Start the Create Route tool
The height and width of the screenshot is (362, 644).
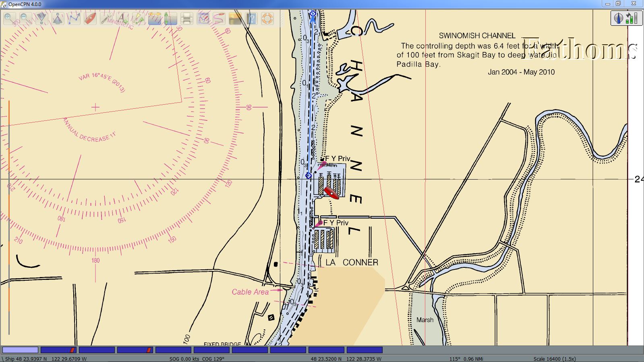[x=74, y=19]
